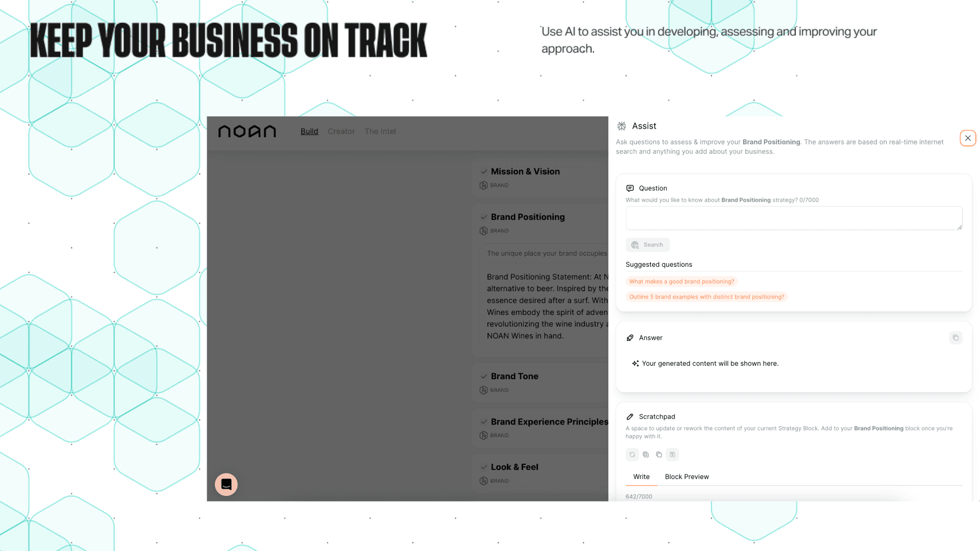
Task: Open The Intel navigation menu item
Action: (380, 131)
